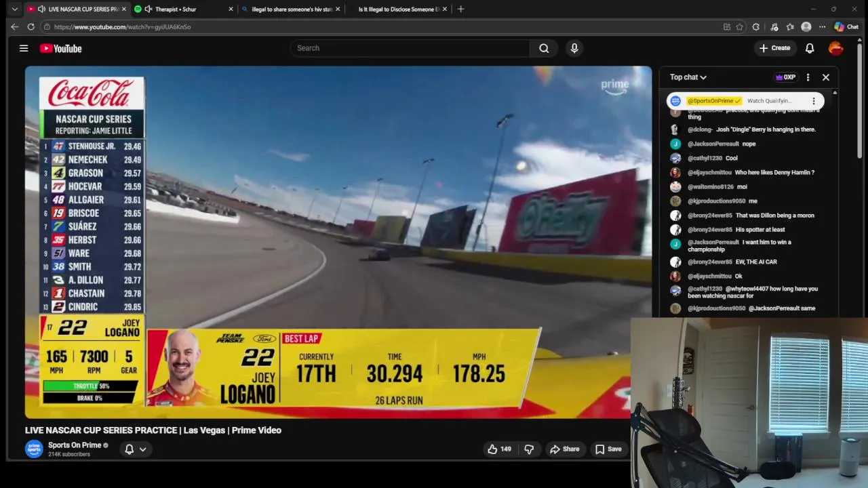Open a new browser tab

[x=460, y=9]
